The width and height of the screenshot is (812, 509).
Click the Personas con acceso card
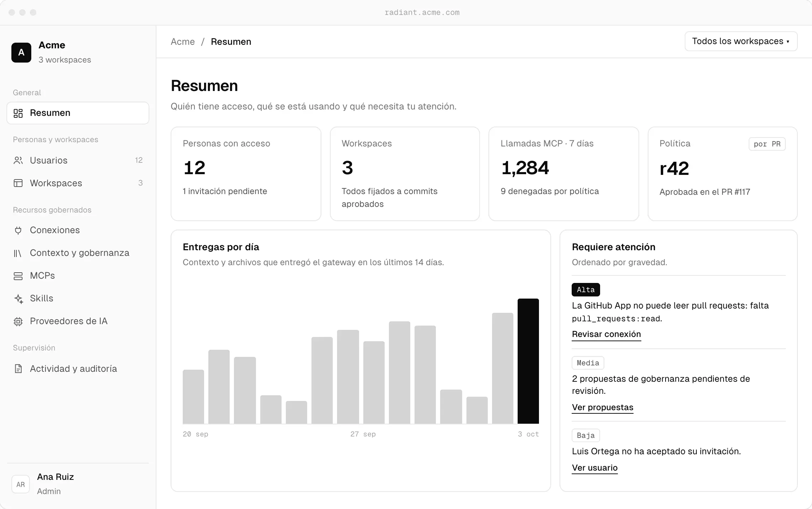pos(246,174)
